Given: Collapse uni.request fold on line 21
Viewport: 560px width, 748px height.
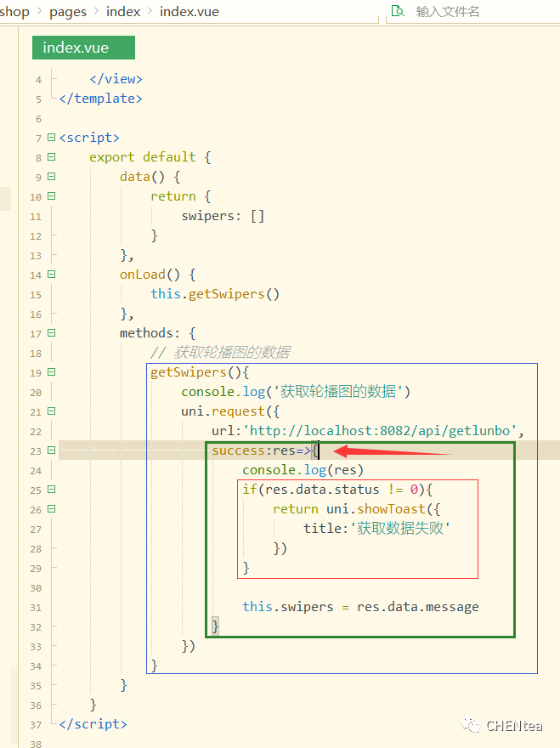Looking at the screenshot, I should coord(52,411).
